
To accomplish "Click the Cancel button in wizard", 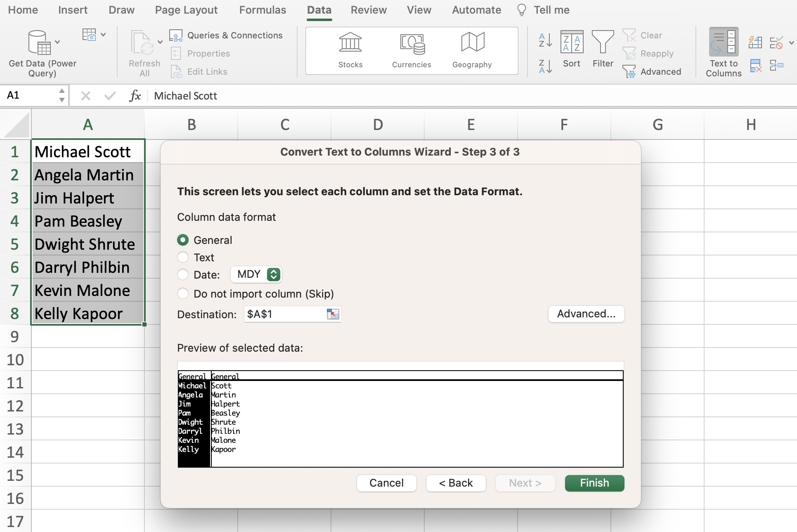I will [386, 483].
